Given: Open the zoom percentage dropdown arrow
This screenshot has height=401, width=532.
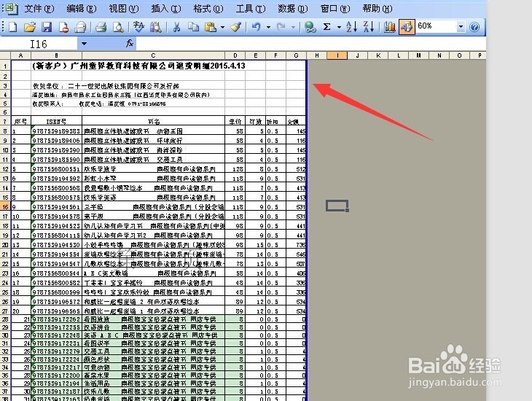Looking at the screenshot, I should tap(461, 26).
